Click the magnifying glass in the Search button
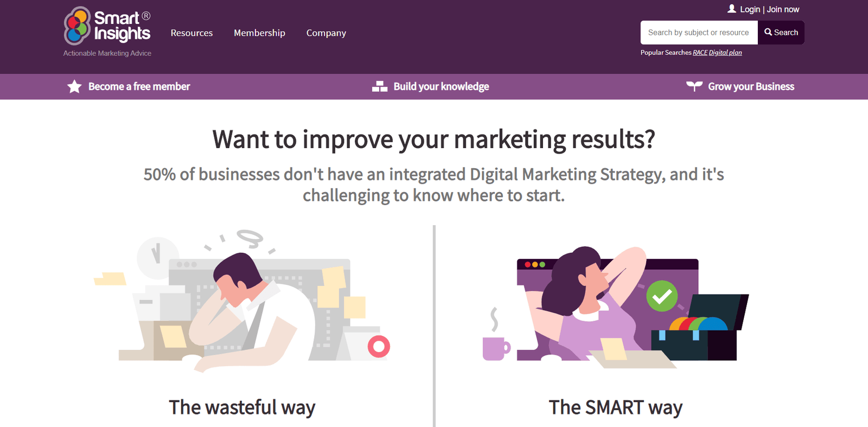This screenshot has width=868, height=427. click(x=768, y=32)
